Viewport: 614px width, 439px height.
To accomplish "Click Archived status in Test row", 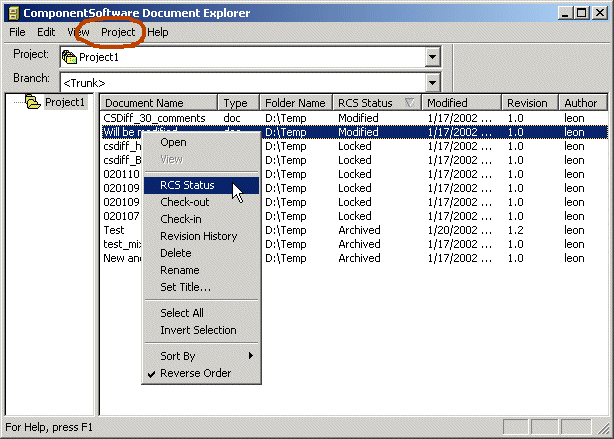I will (x=359, y=230).
